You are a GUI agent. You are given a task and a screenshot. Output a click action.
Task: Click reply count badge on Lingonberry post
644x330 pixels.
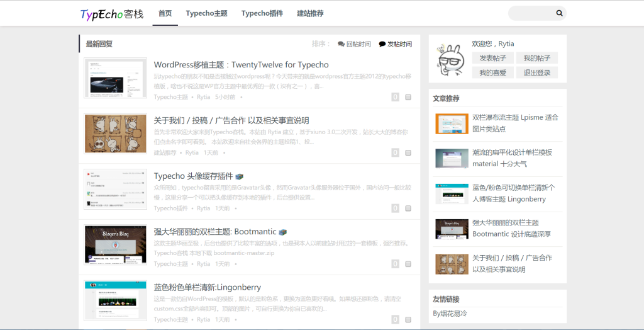(x=395, y=319)
